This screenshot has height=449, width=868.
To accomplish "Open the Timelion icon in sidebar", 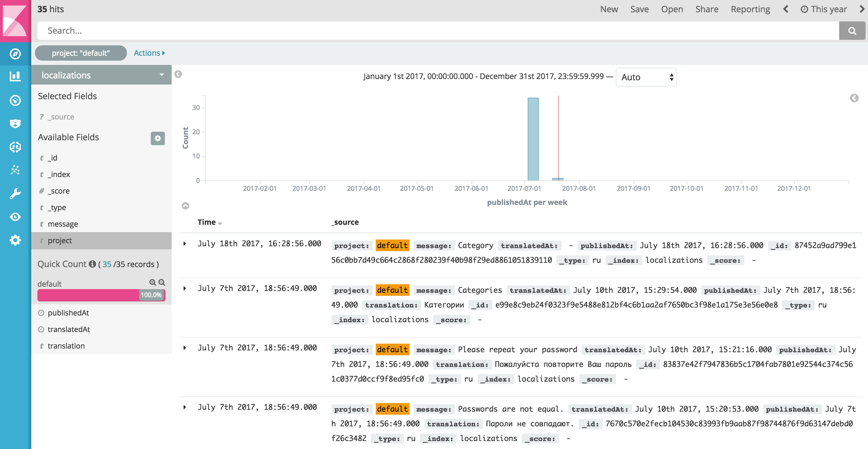I will pos(15,123).
